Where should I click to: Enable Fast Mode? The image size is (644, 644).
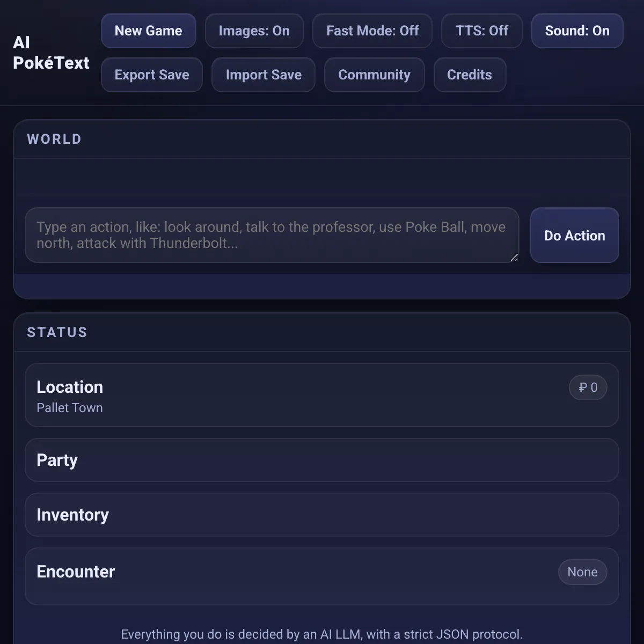(x=372, y=31)
